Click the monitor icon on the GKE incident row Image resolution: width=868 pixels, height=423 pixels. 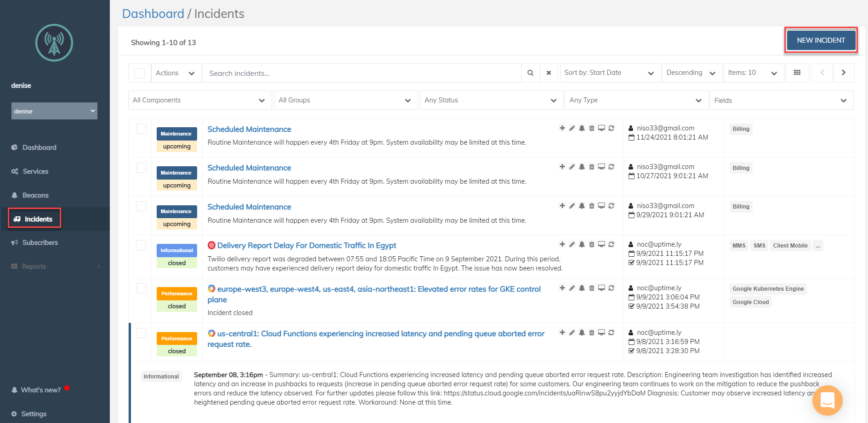(601, 288)
